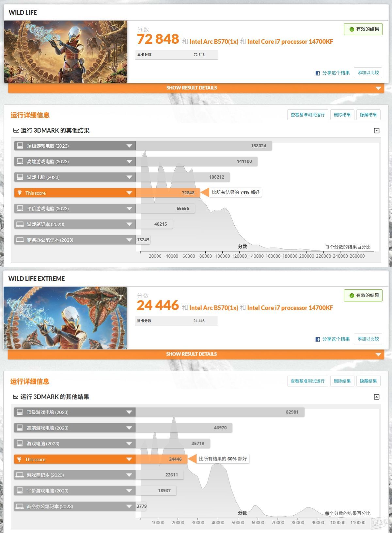Click desktop icon on Wild Life 顶级游戏电脑 row

pyautogui.click(x=20, y=146)
